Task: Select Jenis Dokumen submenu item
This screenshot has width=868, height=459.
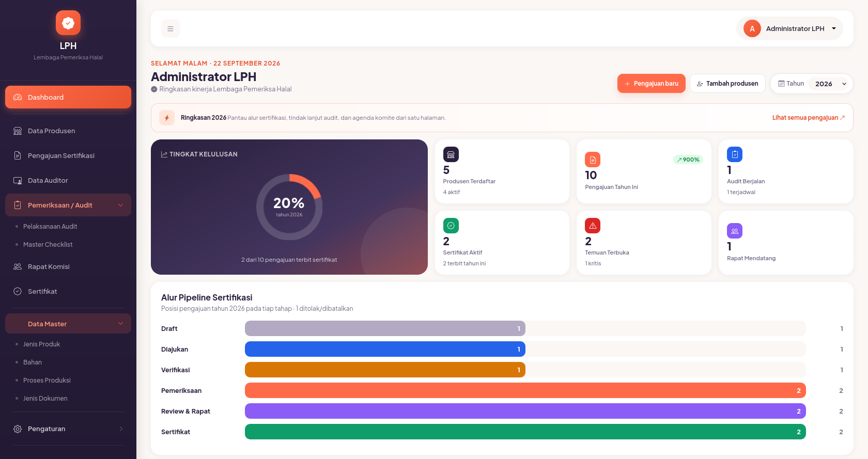Action: (x=45, y=398)
